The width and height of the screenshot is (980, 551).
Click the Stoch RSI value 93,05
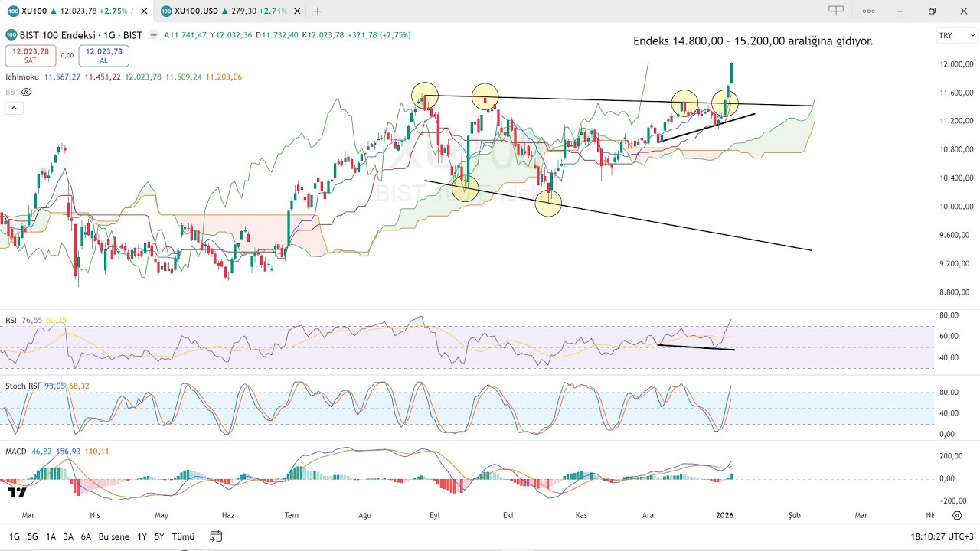[x=56, y=386]
